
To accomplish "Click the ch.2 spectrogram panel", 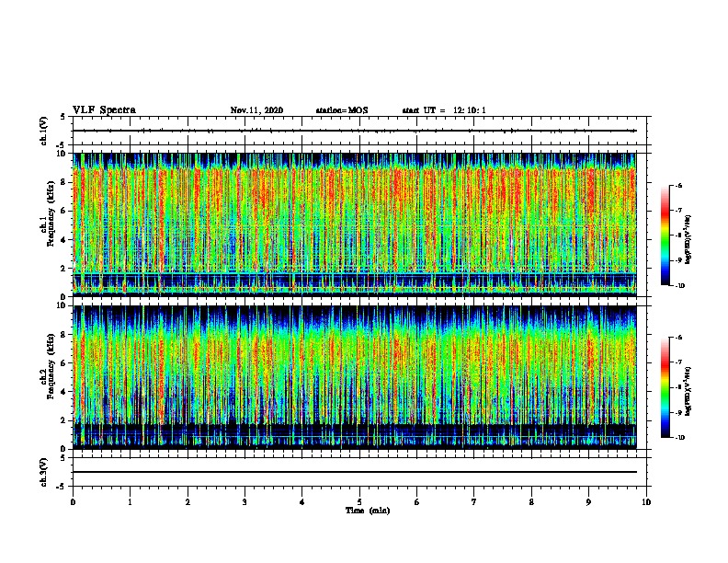I will click(x=355, y=377).
